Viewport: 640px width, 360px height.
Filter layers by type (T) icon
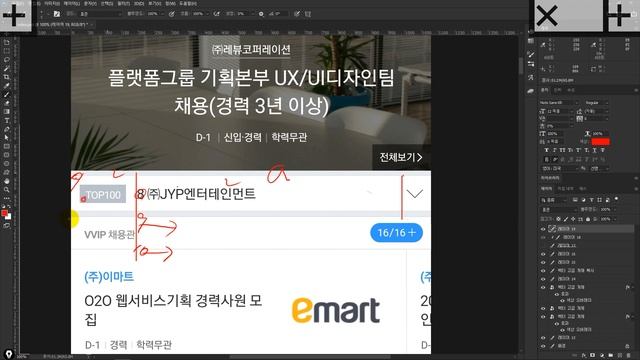click(591, 200)
